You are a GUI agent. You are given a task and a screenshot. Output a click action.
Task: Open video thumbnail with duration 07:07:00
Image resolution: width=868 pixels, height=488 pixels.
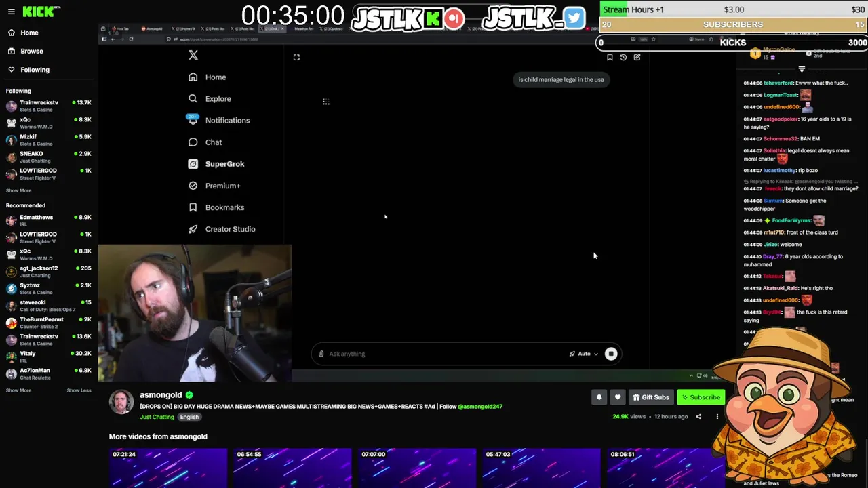click(x=417, y=468)
